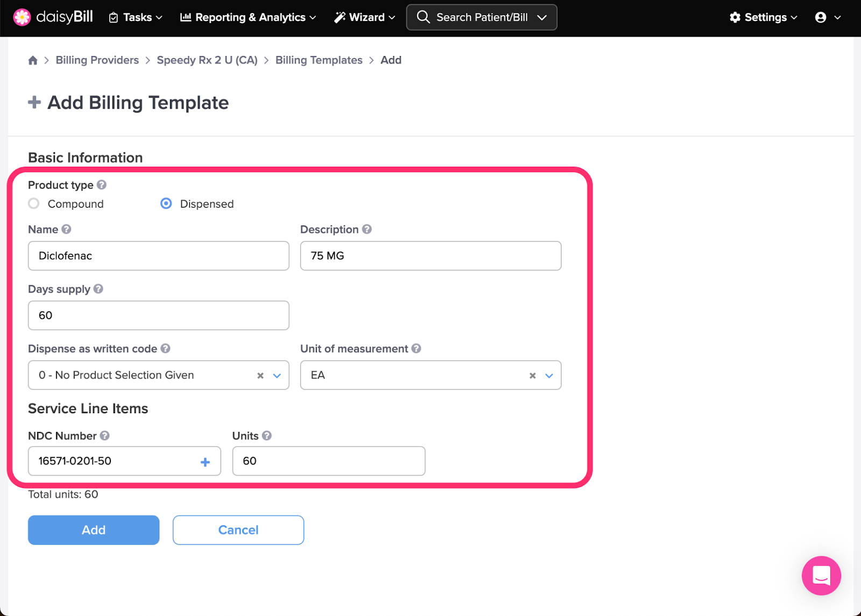Click the Wizard magic wand icon
The image size is (861, 616).
click(x=340, y=17)
